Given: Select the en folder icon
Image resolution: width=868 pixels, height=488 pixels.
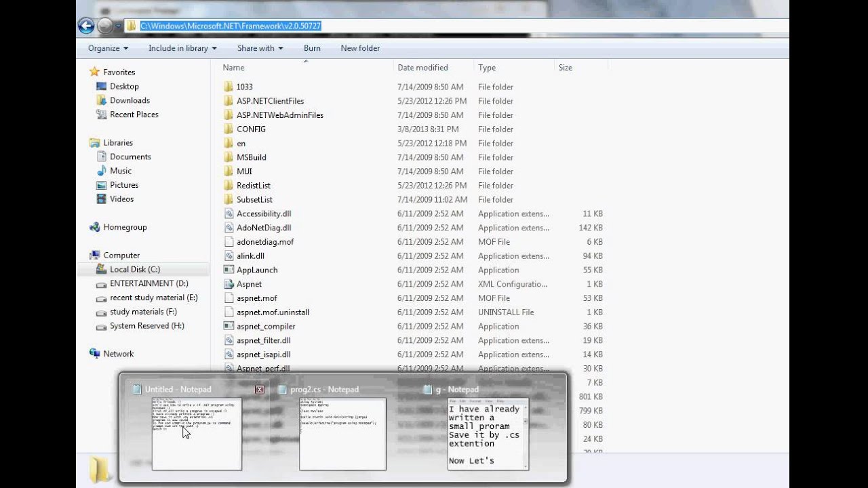Looking at the screenshot, I should tap(229, 143).
